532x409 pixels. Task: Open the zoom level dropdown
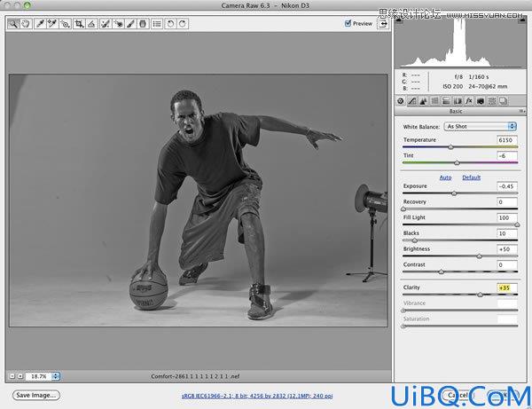56,376
